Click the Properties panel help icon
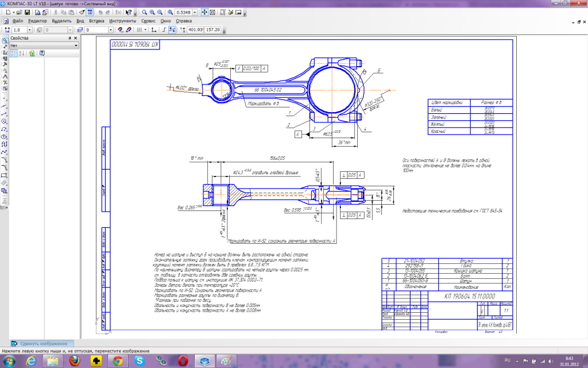 click(42, 53)
